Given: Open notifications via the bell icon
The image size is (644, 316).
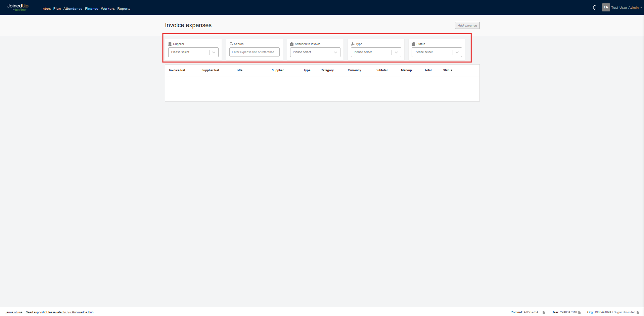Looking at the screenshot, I should tap(594, 7).
